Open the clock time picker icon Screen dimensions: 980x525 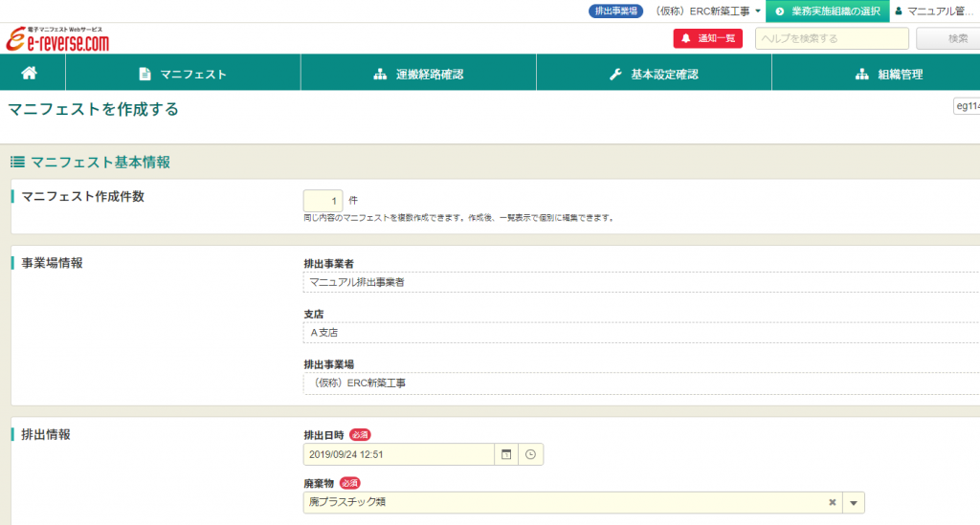click(x=530, y=455)
